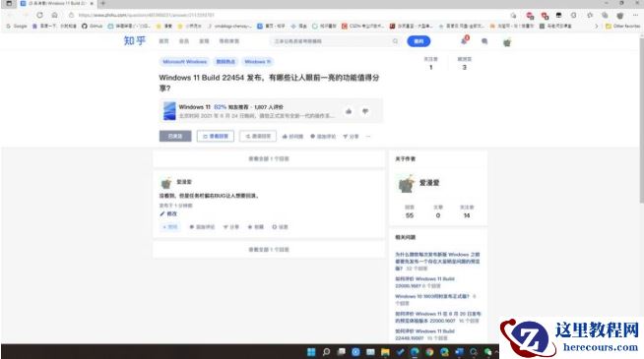Open the private messages chat icon

tap(484, 41)
